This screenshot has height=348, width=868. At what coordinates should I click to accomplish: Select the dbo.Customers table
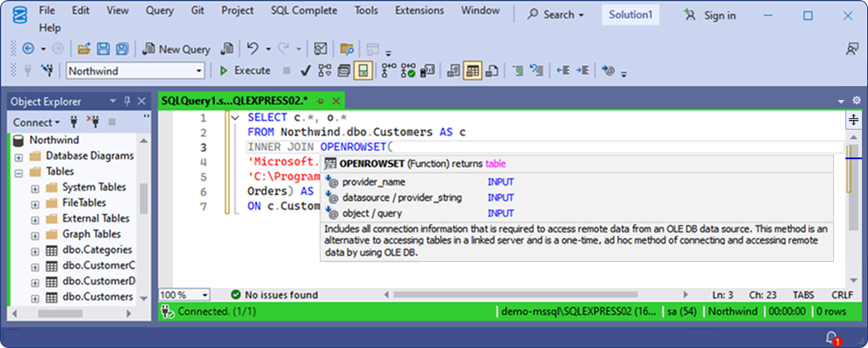tap(96, 297)
